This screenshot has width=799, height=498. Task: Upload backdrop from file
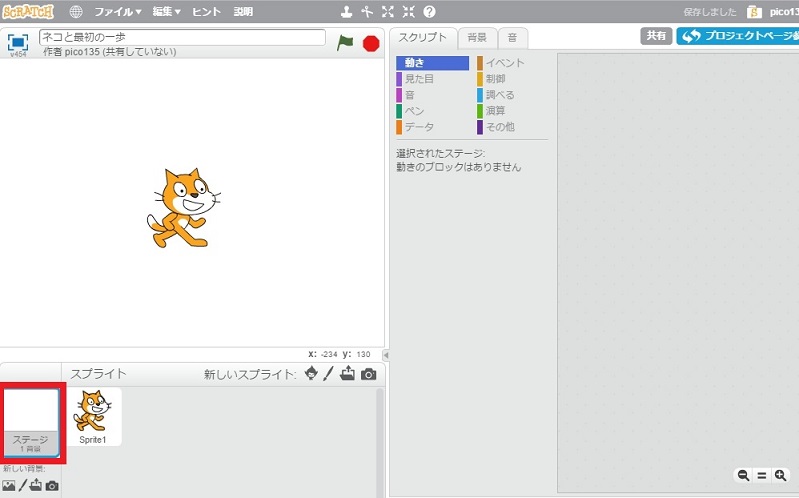pos(36,485)
